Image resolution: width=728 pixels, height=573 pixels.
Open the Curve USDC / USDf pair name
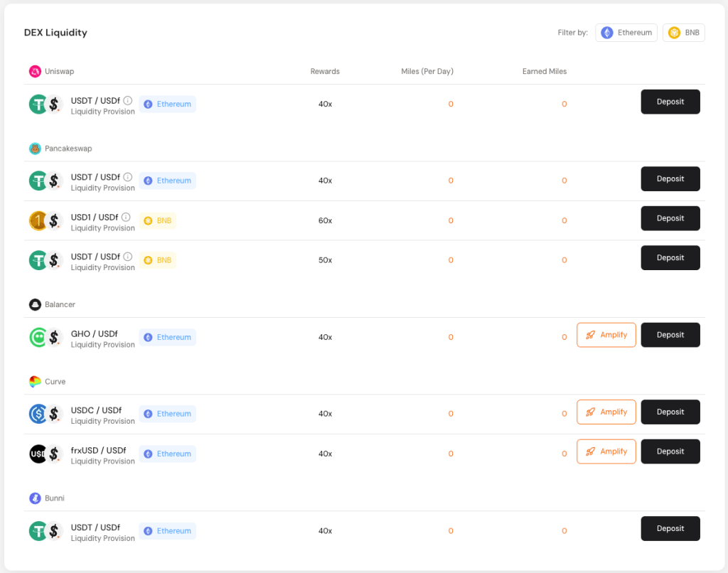(96, 410)
